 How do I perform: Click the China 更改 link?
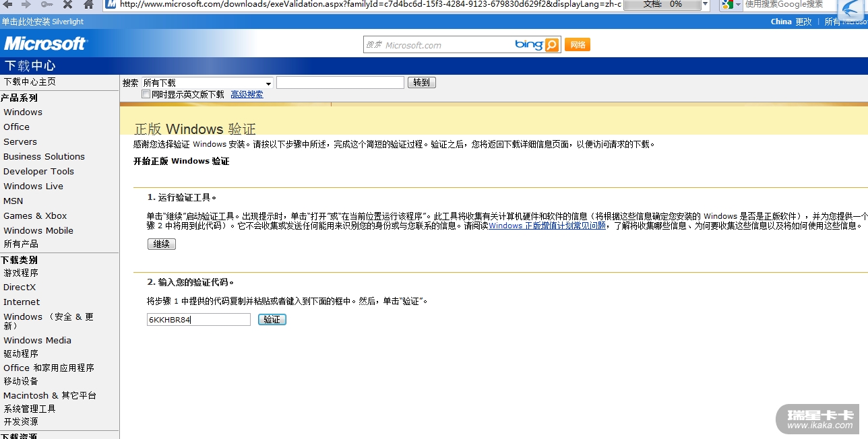(791, 22)
